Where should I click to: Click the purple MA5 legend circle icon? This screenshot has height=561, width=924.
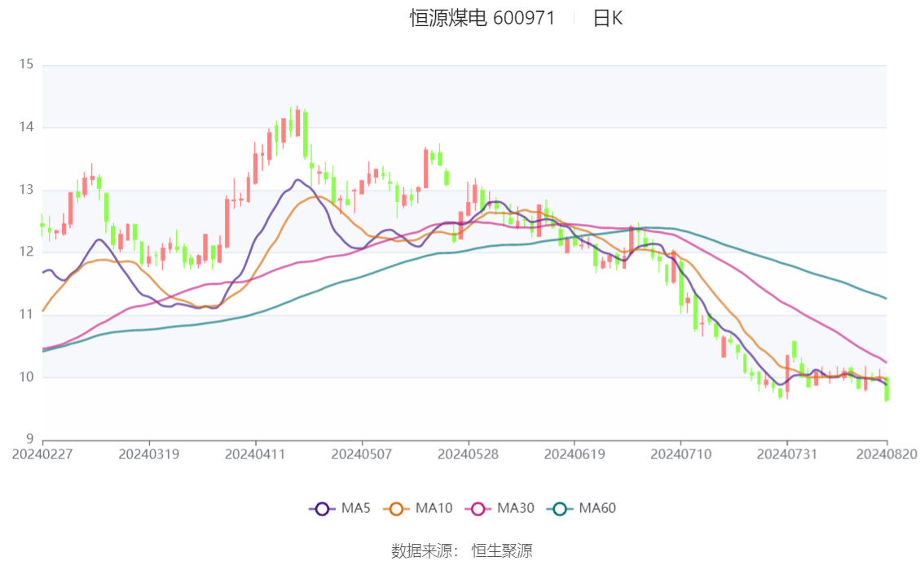(x=323, y=508)
